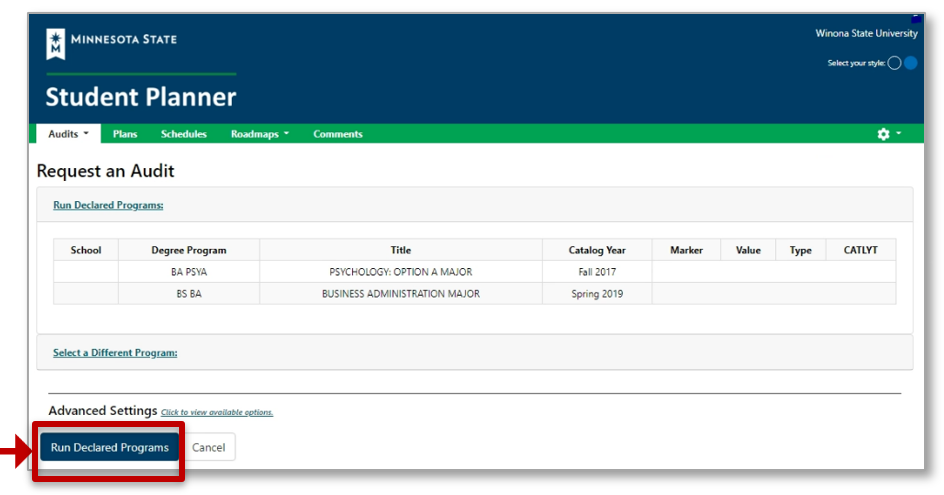The width and height of the screenshot is (944, 495).
Task: Select the white style circle option
Action: tap(894, 63)
